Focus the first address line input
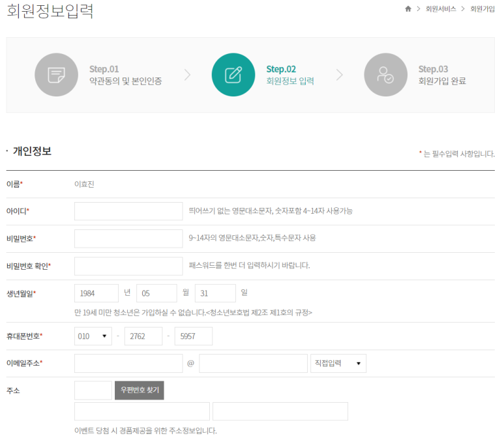Image resolution: width=504 pixels, height=436 pixels. 141,411
